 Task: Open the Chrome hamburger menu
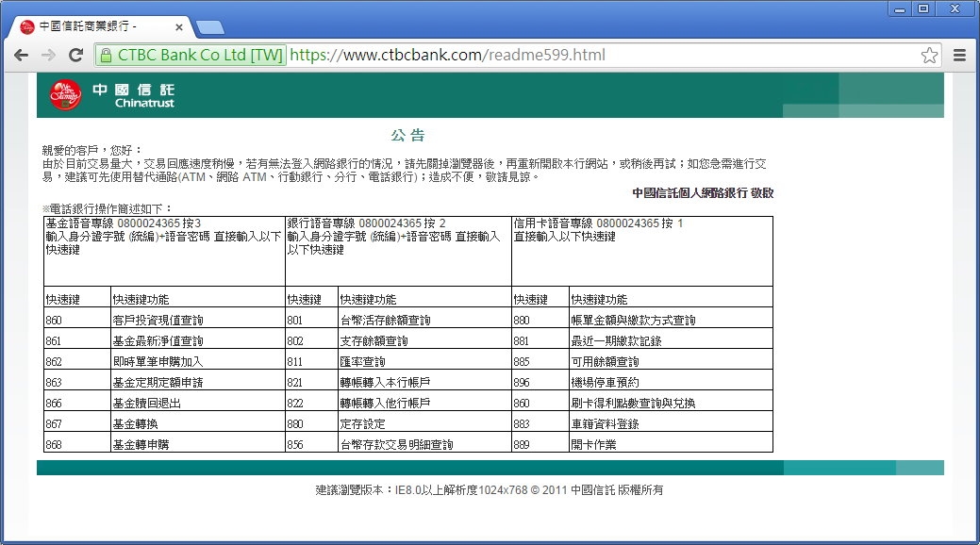pyautogui.click(x=960, y=55)
